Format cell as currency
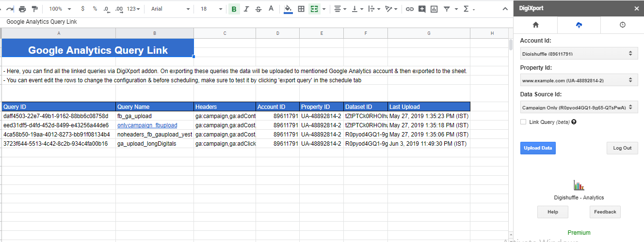This screenshot has width=644, height=242. coord(83,9)
